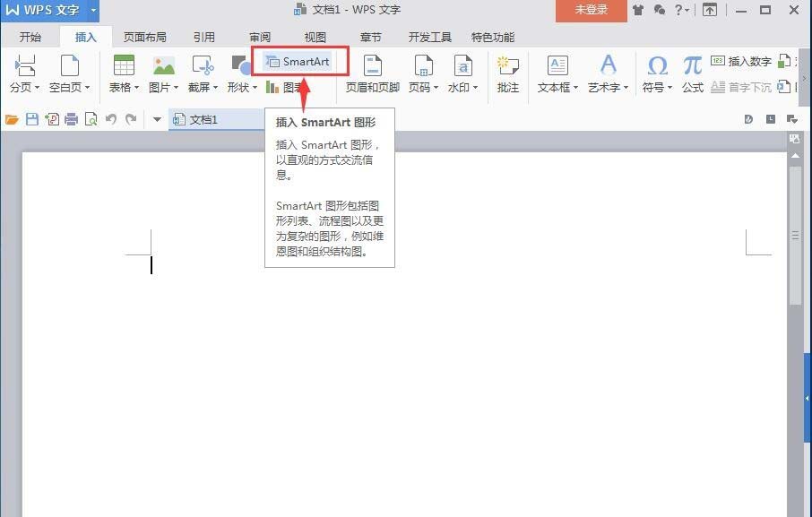Expand the 图片 dropdown arrow
This screenshot has height=517, width=812.
point(176,88)
